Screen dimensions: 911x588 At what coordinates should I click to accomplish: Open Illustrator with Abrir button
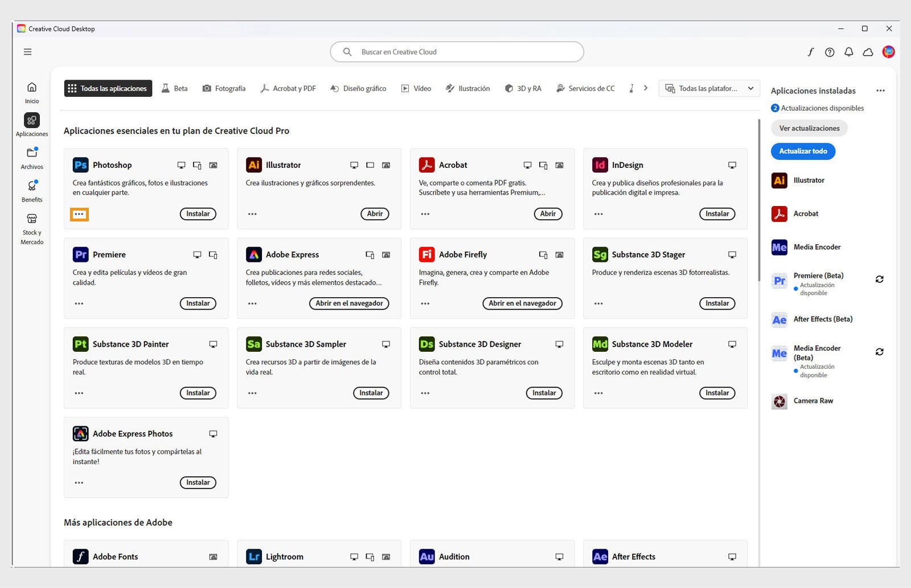click(375, 214)
